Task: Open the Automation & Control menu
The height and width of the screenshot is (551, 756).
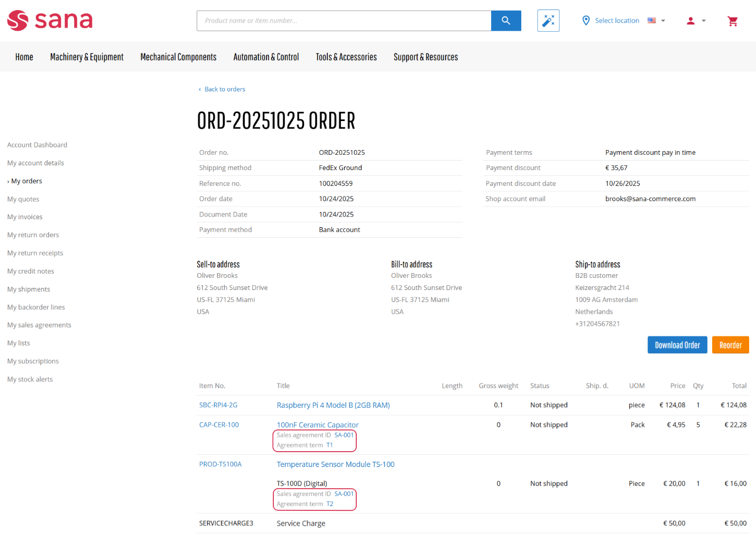Action: pos(266,57)
